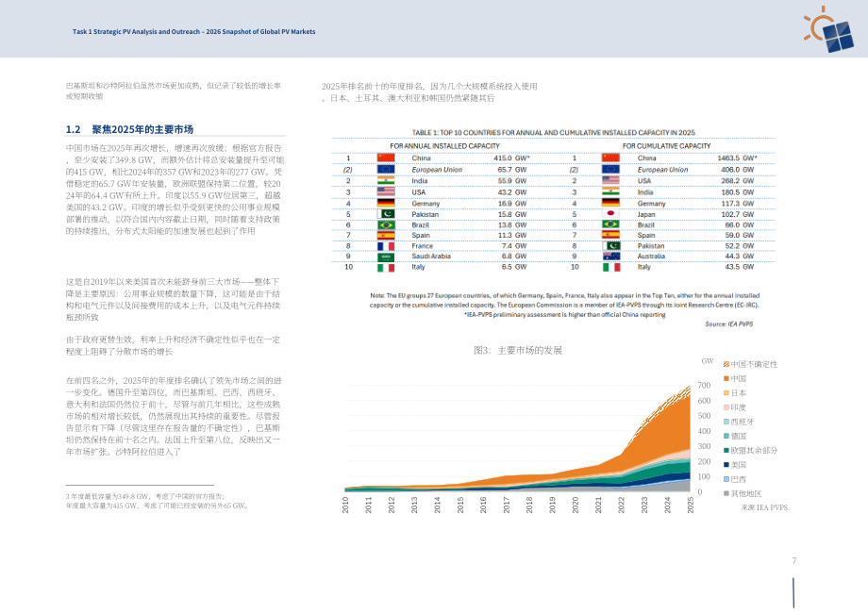Image resolution: width=868 pixels, height=614 pixels.
Task: Click the '*IEA-PVPS preliminary assessment' note line
Action: pos(564,315)
